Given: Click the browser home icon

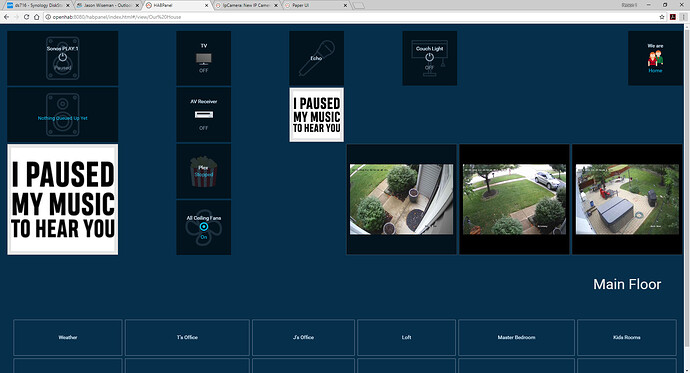Looking at the screenshot, I should coord(37,17).
